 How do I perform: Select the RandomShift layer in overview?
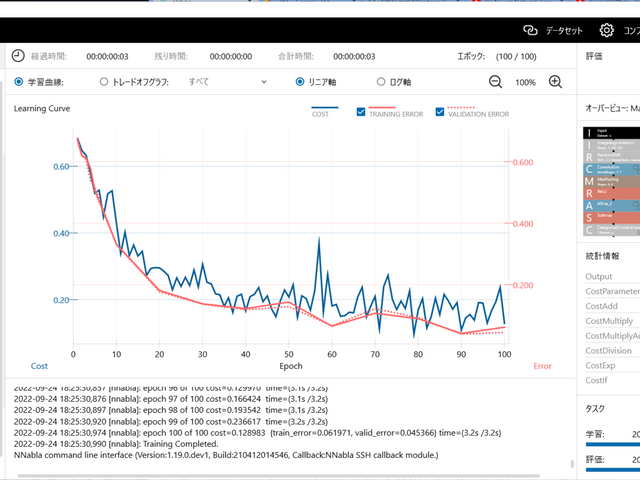(611, 157)
